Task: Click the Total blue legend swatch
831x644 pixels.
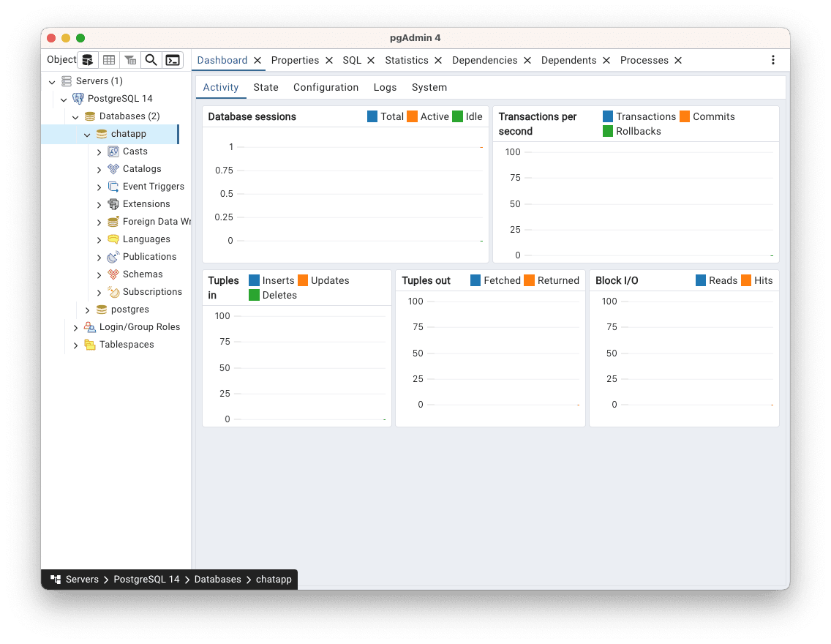Action: click(372, 116)
